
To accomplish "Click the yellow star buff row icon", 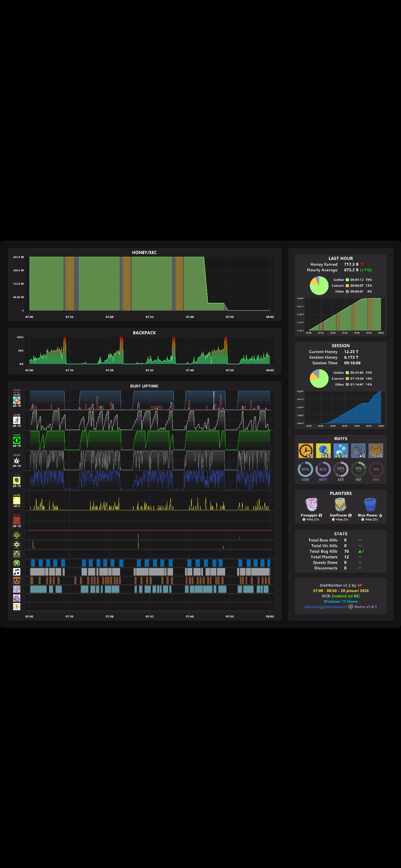I will tap(17, 500).
